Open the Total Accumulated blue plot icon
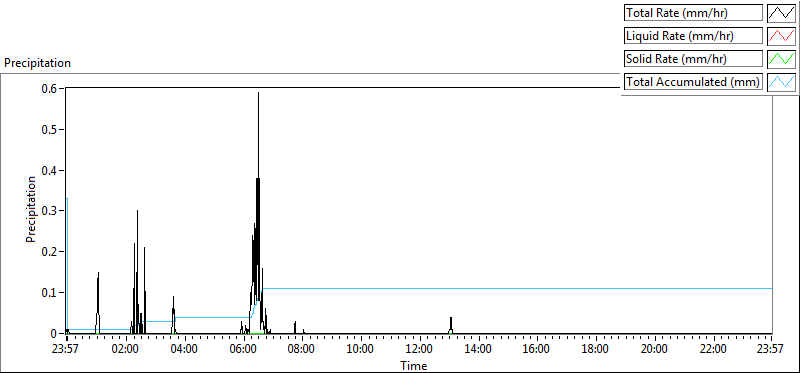 click(x=782, y=82)
